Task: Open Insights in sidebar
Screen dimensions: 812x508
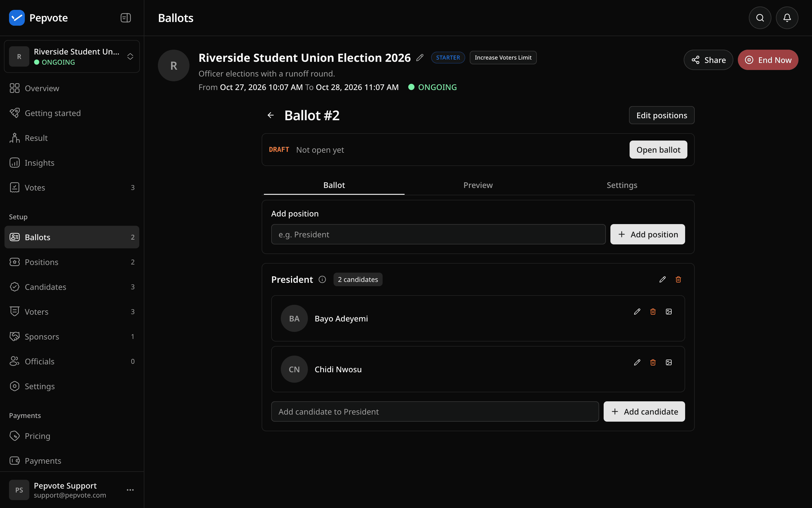Action: [72, 163]
